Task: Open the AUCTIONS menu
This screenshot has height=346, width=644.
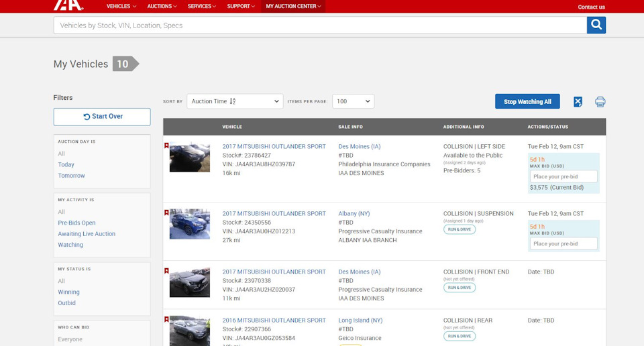Action: coord(162,6)
